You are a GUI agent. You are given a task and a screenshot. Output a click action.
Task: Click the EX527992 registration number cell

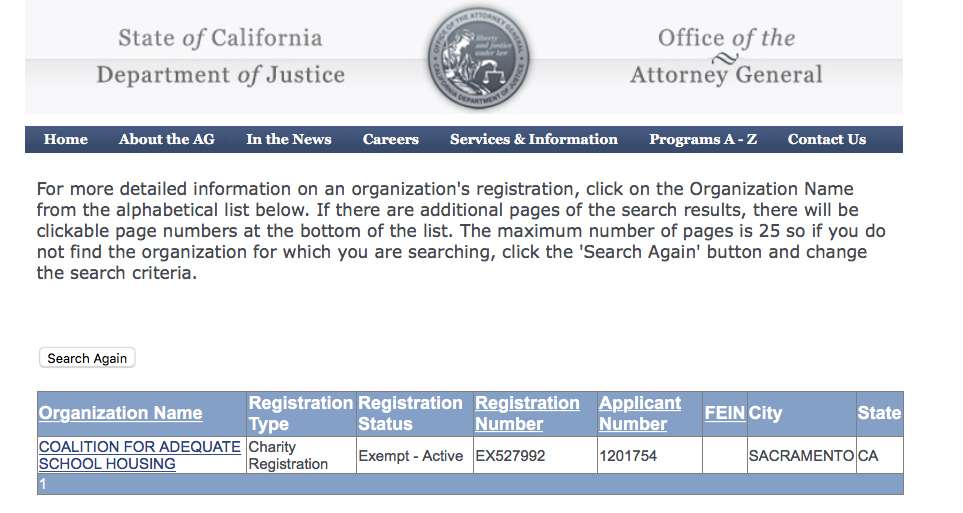[510, 456]
